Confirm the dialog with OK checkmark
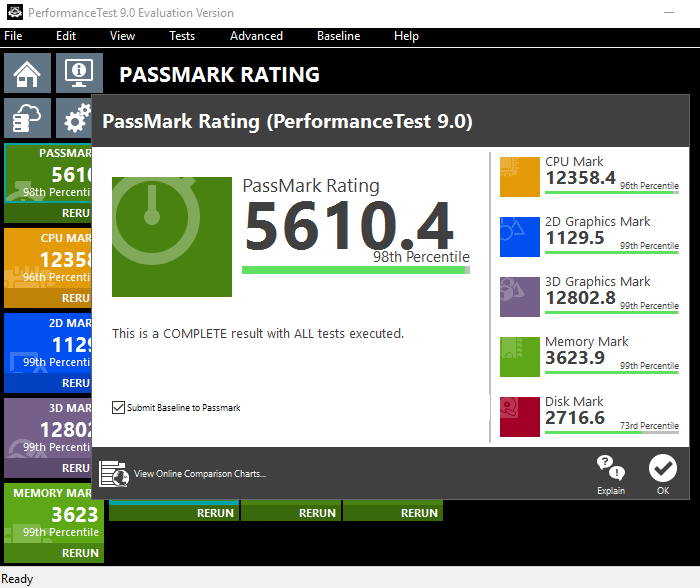Image resolution: width=700 pixels, height=588 pixels. point(663,475)
